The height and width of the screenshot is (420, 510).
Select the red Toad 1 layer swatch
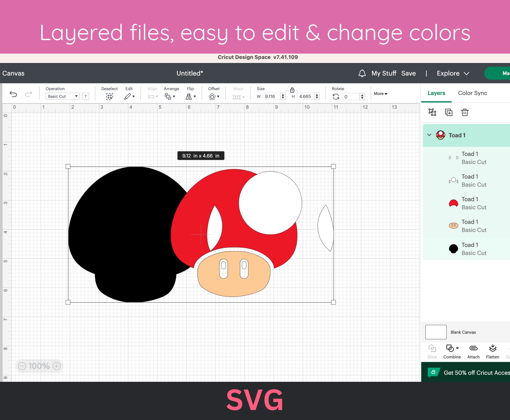pyautogui.click(x=453, y=203)
